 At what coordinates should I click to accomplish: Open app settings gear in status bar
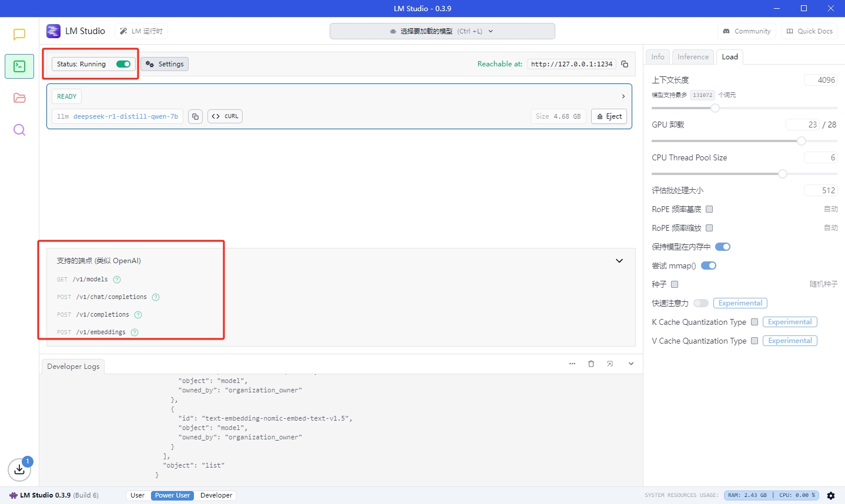pyautogui.click(x=831, y=495)
